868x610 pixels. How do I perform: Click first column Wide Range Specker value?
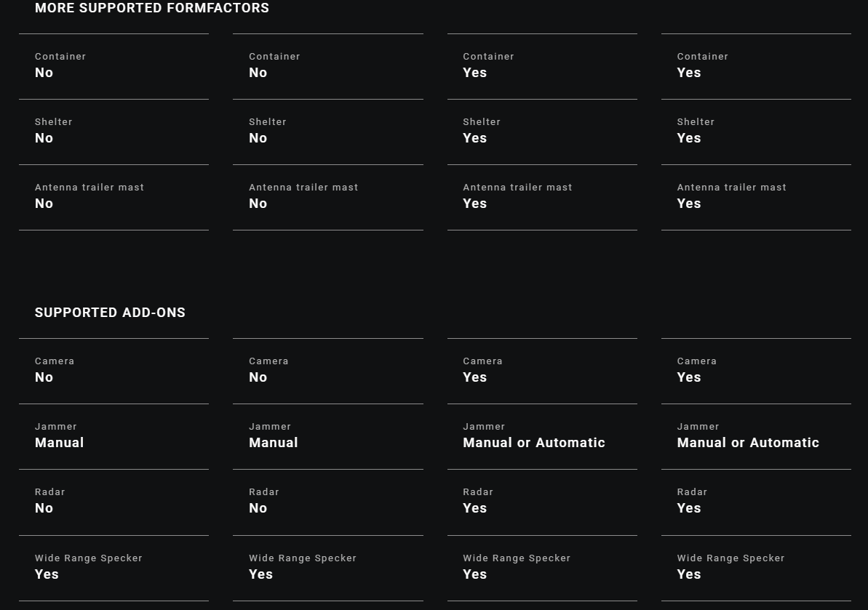[x=47, y=574]
